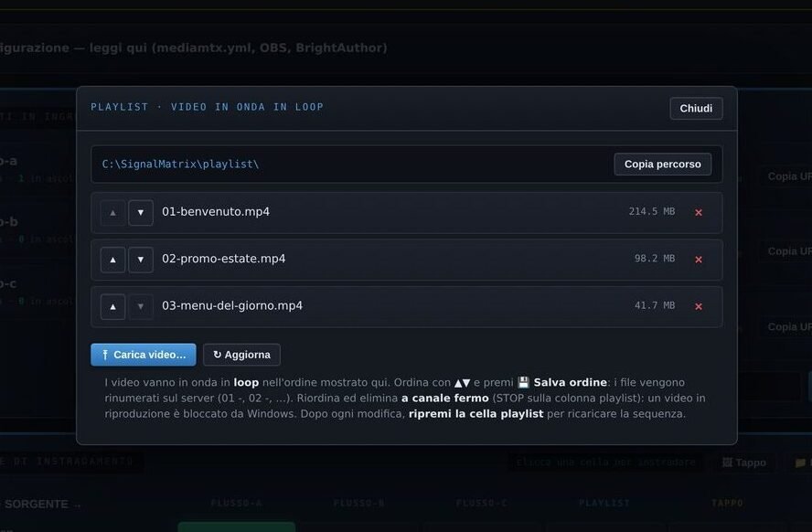
Task: Remove 02-promo-estate.mp4 from the playlist
Action: click(699, 260)
